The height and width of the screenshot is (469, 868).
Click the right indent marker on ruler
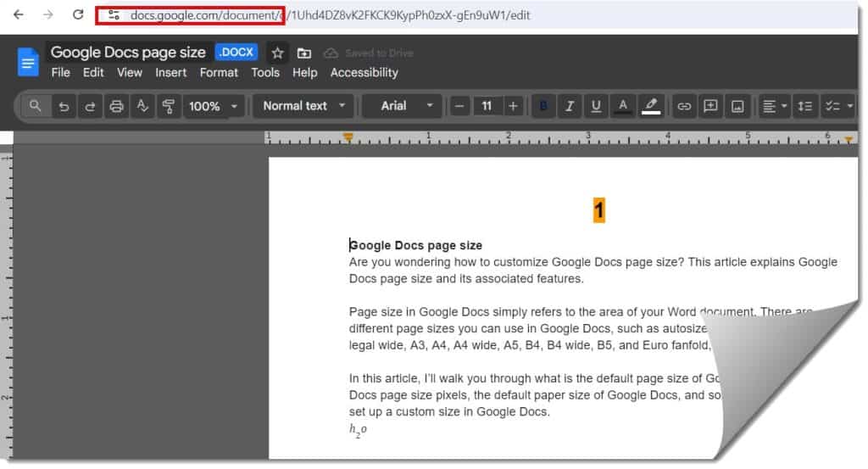point(849,139)
